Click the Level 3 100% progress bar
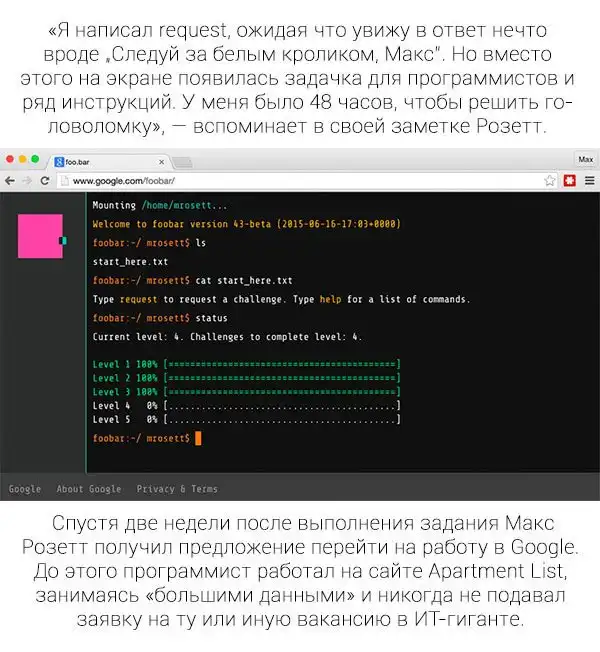 click(246, 392)
